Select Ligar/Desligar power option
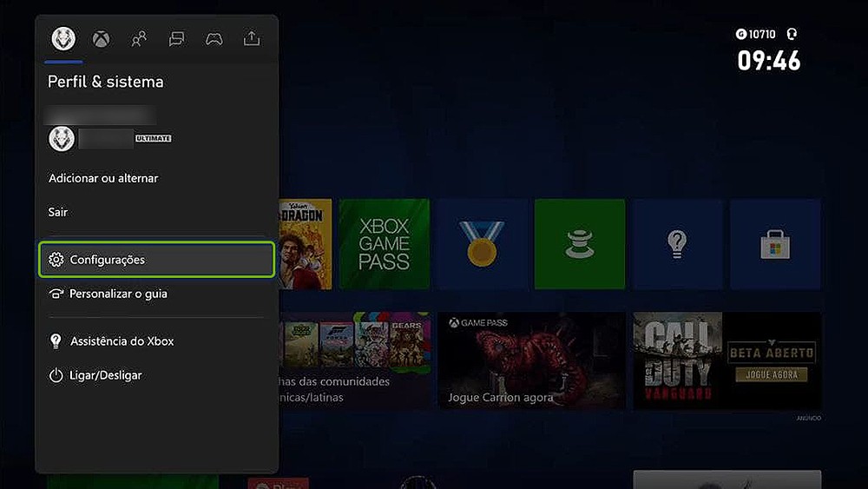Viewport: 868px width, 489px height. pos(105,375)
